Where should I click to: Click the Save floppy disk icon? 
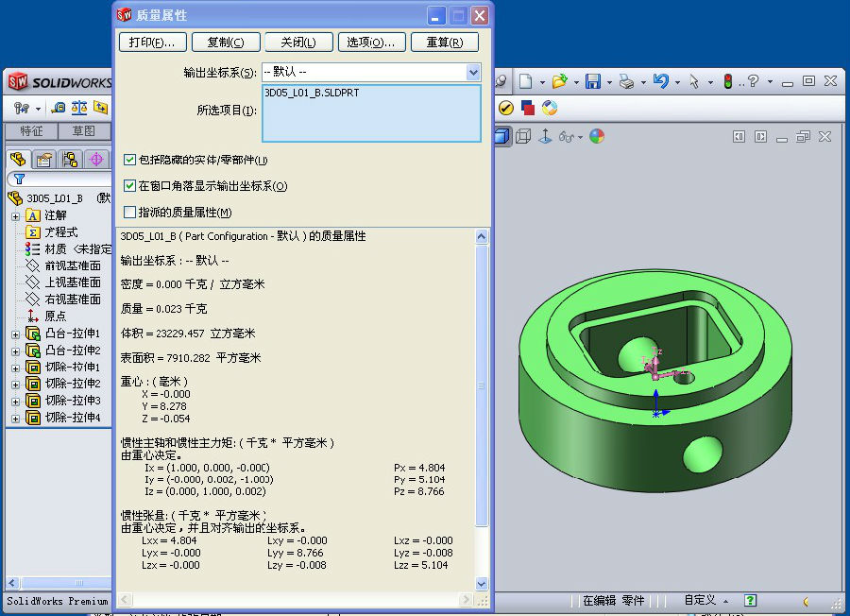593,82
